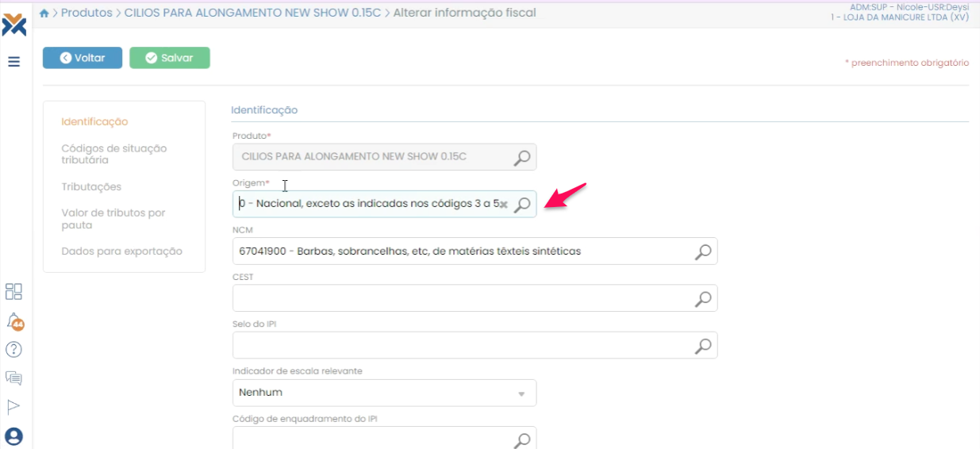The image size is (980, 449).
Task: Click the Voltar button
Action: [83, 58]
